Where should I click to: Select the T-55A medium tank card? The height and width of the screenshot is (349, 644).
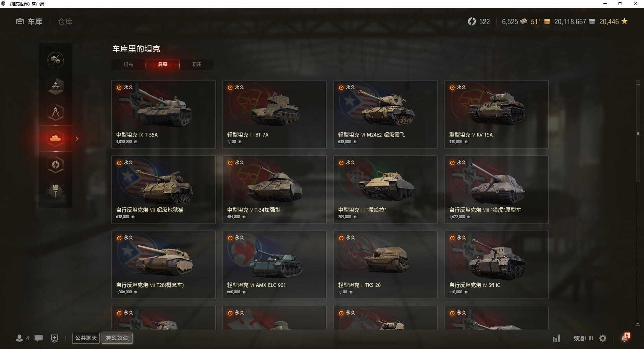coord(163,114)
